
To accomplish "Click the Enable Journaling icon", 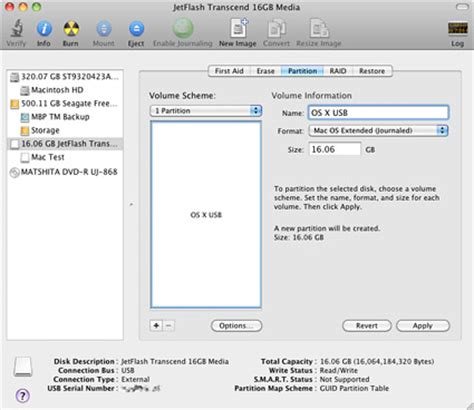I will [x=183, y=28].
